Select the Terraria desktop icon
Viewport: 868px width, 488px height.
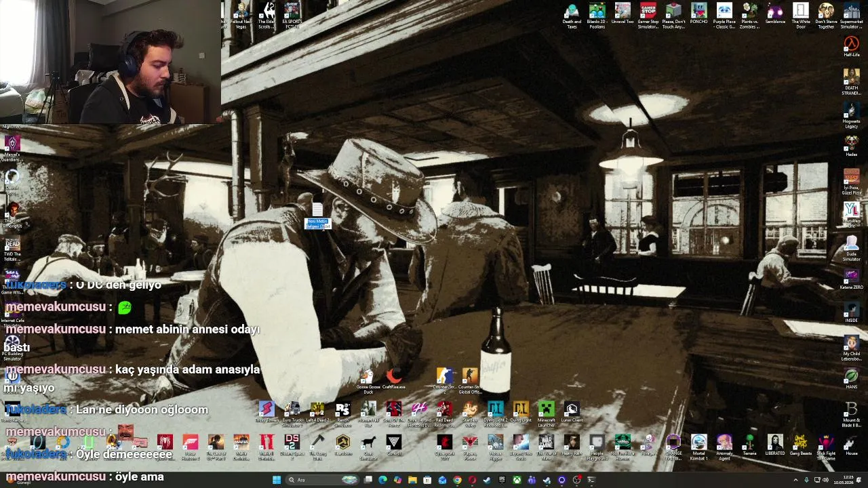749,445
